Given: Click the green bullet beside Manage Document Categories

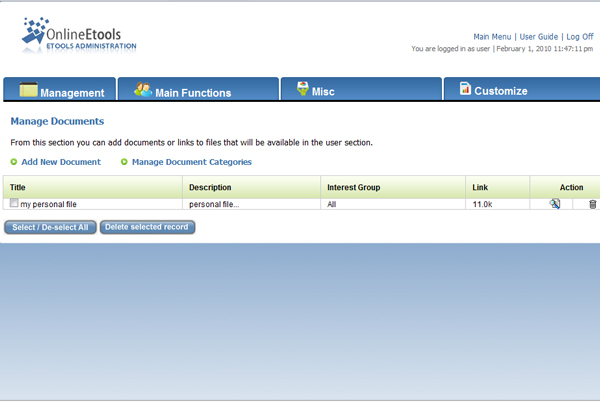Looking at the screenshot, I should tap(124, 162).
